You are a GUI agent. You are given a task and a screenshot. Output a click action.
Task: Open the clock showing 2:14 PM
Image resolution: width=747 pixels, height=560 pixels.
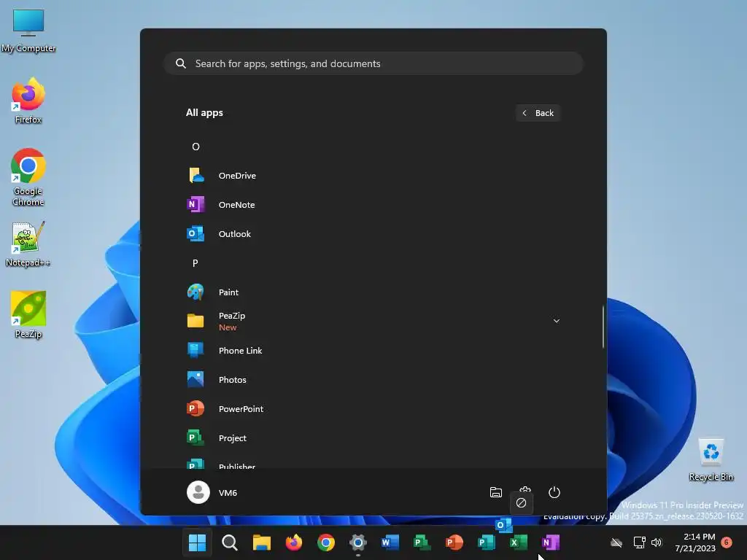click(x=695, y=542)
